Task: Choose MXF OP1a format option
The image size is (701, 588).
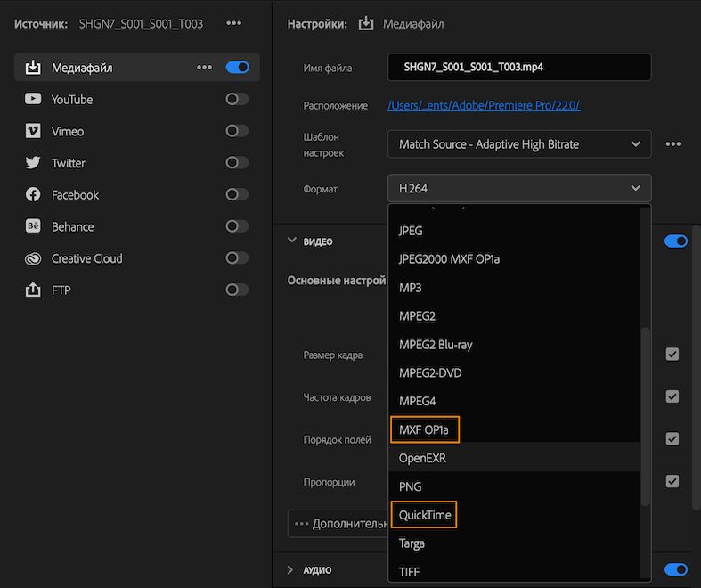Action: pyautogui.click(x=424, y=430)
